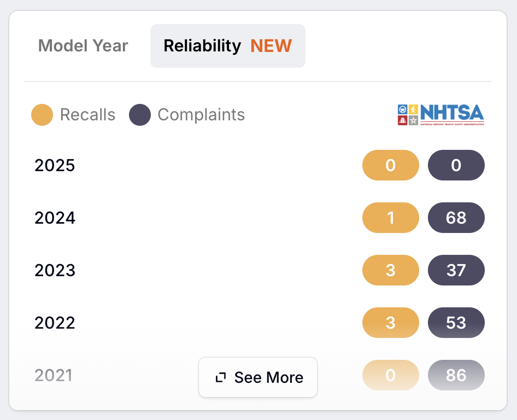
Task: Click the 2023 recalls badge
Action: click(391, 270)
